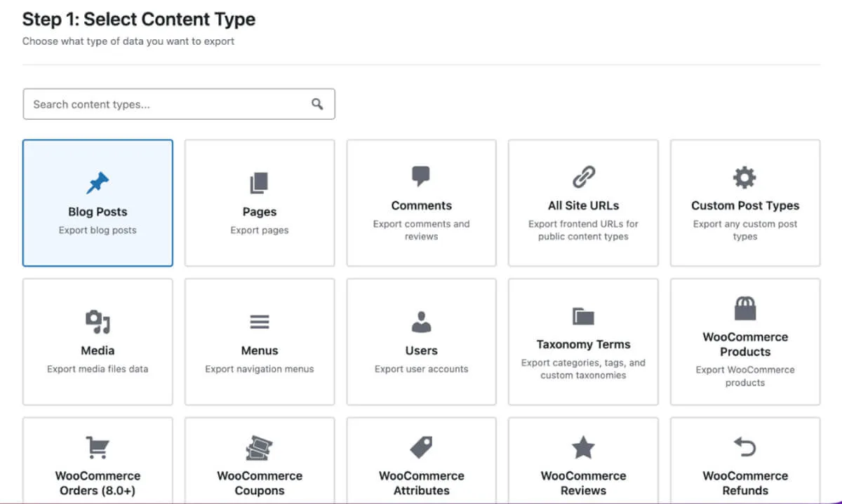The width and height of the screenshot is (842, 504).
Task: Click 'Export any custom post types' description
Action: [x=745, y=230]
